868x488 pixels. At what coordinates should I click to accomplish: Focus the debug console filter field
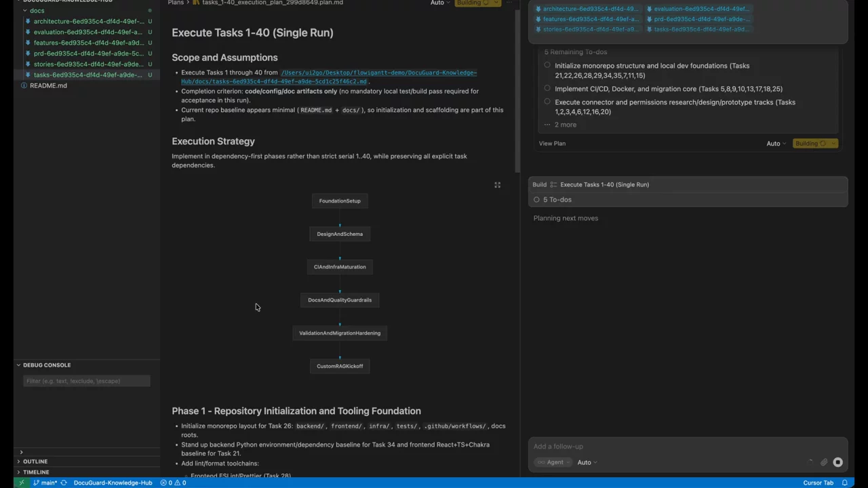click(x=87, y=381)
